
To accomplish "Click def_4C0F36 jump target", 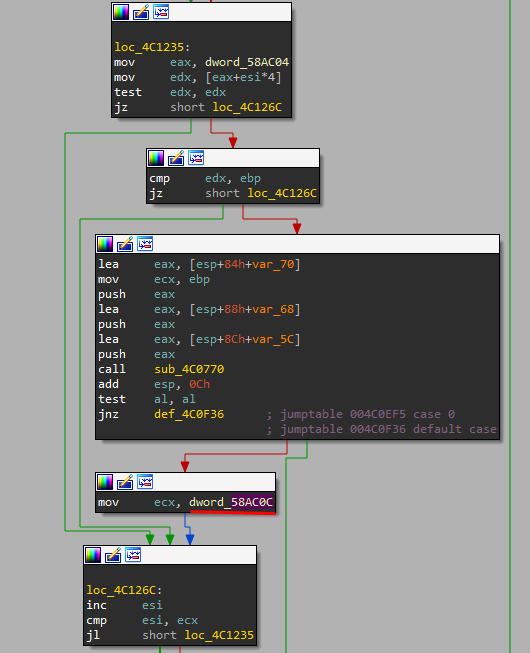I will 189,414.
